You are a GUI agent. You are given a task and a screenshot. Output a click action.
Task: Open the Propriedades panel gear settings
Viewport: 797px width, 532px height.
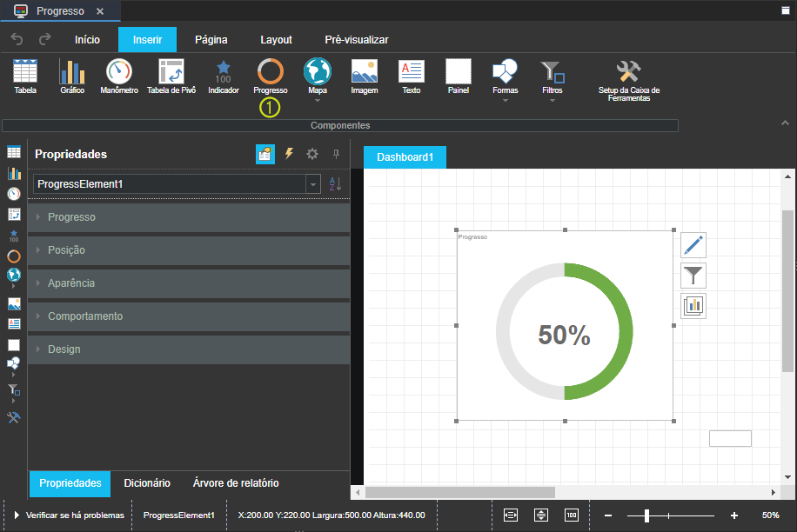click(312, 154)
